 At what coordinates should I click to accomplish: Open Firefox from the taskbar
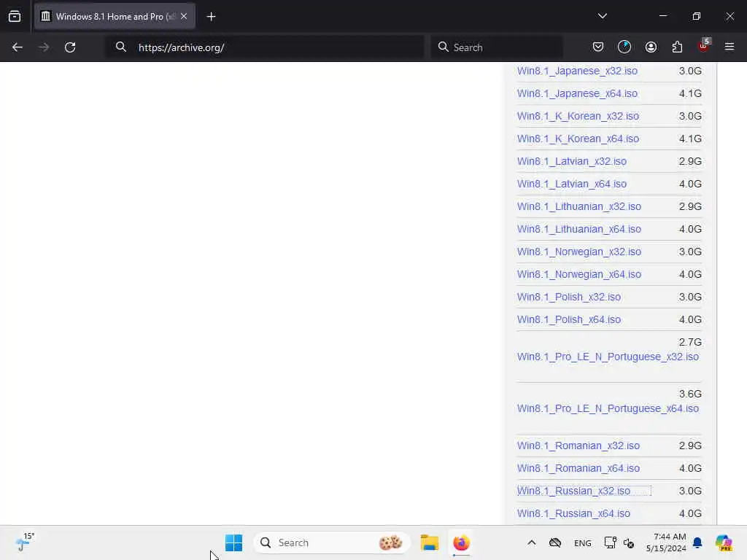click(461, 542)
